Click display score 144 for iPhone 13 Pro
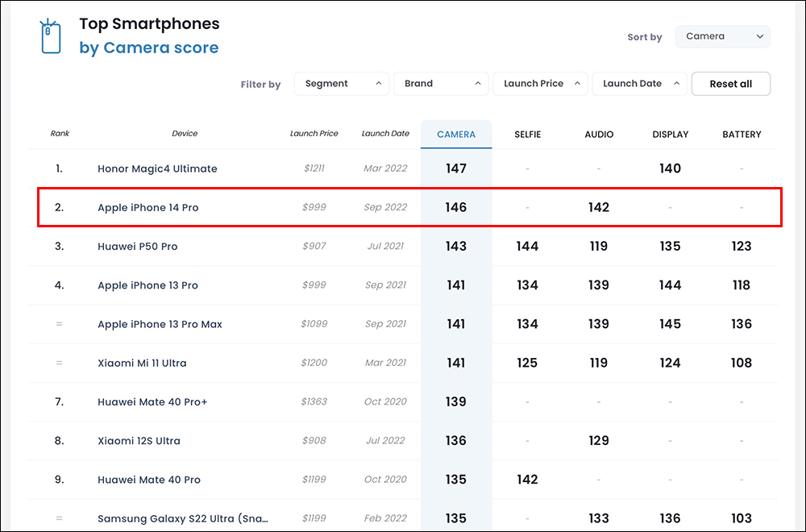Screen dimensions: 806x532 click(671, 285)
